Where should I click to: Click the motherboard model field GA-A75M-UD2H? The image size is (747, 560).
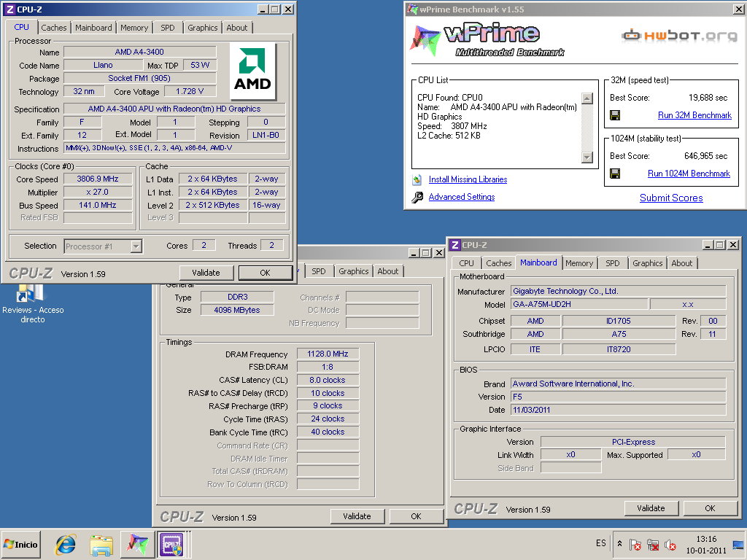pyautogui.click(x=579, y=304)
